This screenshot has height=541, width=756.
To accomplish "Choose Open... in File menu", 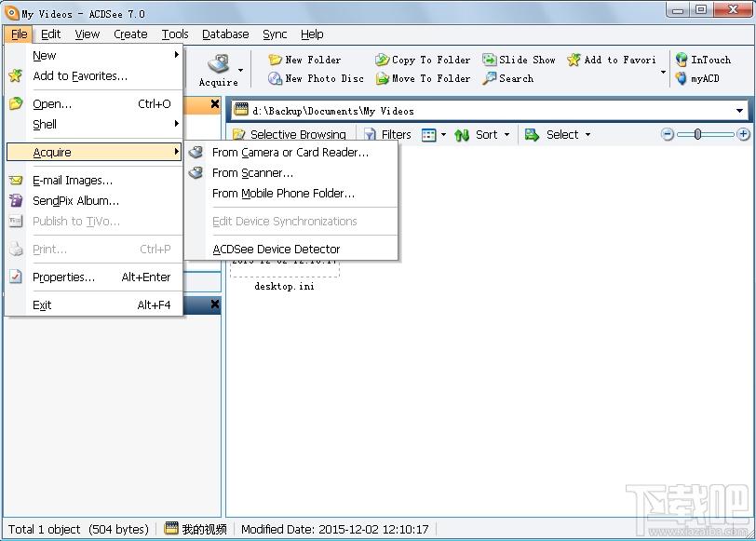I will pos(94,103).
